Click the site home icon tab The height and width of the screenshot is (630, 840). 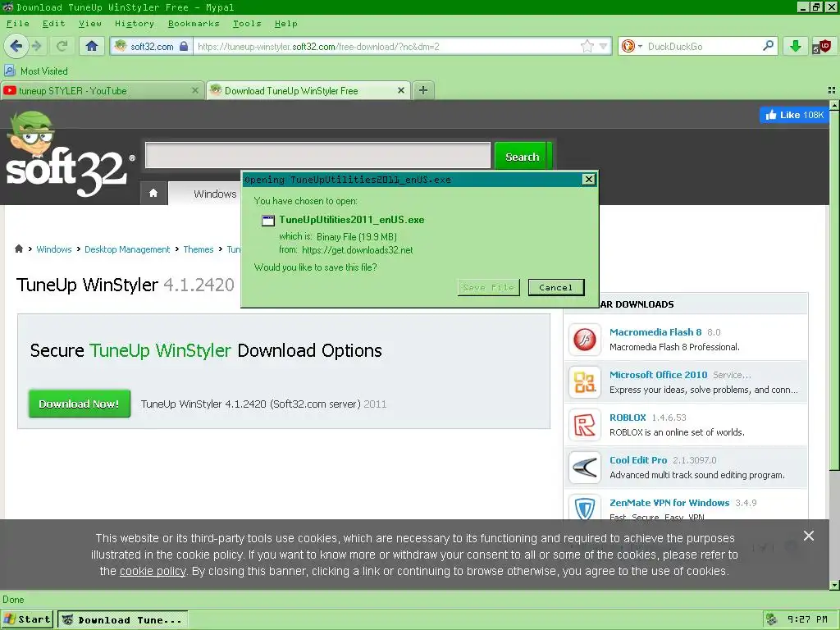[153, 193]
